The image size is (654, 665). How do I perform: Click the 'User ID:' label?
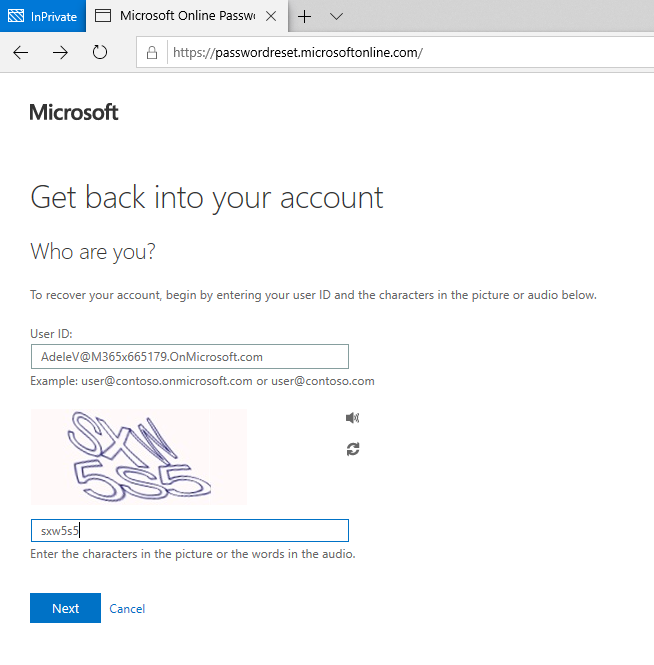pos(51,334)
